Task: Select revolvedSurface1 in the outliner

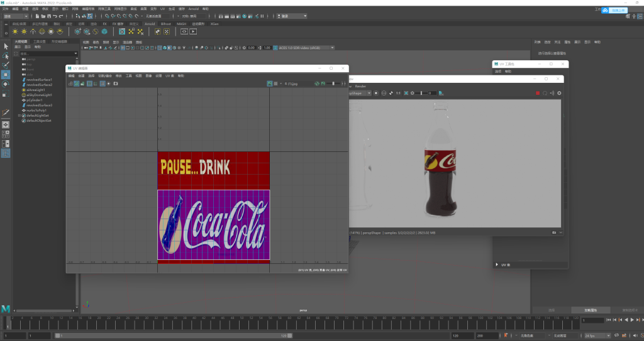Action: tap(39, 80)
